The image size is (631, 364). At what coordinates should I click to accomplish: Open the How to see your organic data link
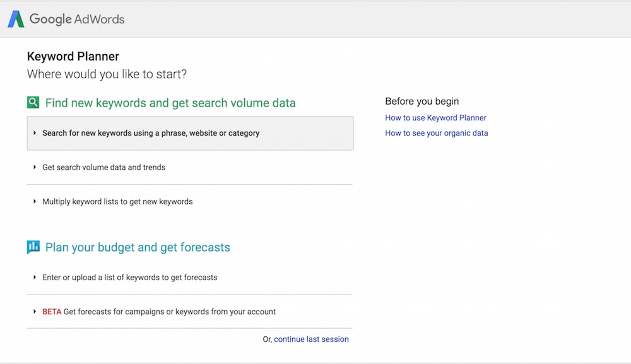436,133
